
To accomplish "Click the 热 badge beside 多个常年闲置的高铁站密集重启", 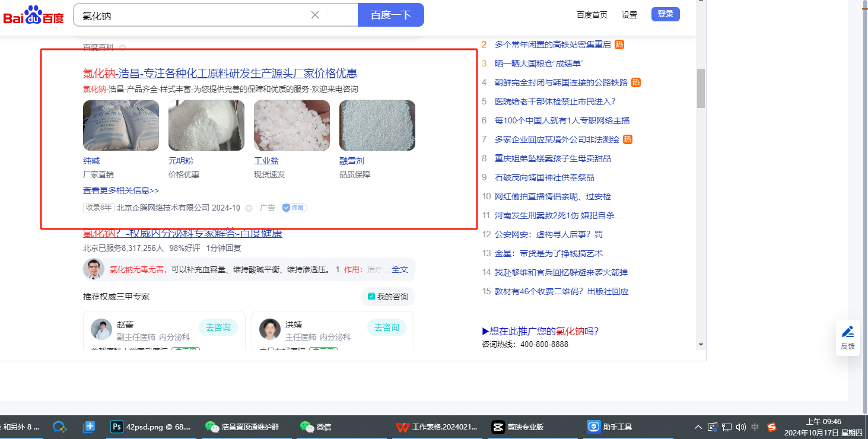I will tap(619, 44).
